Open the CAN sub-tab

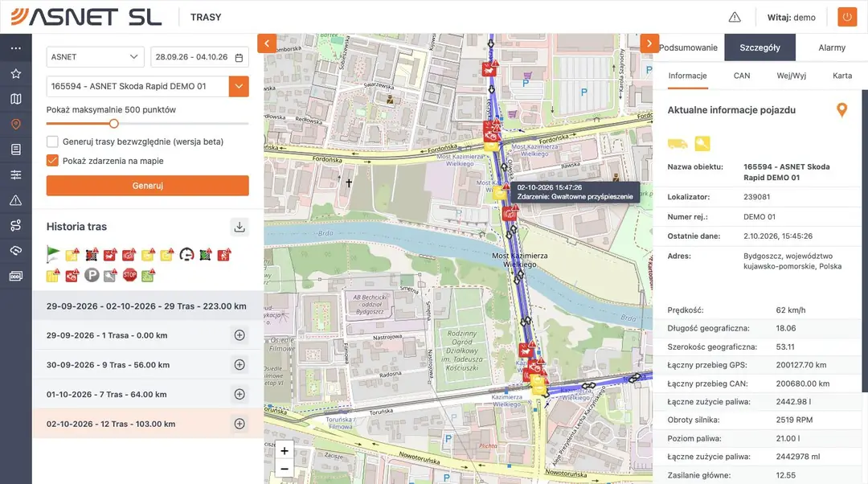[x=742, y=76]
